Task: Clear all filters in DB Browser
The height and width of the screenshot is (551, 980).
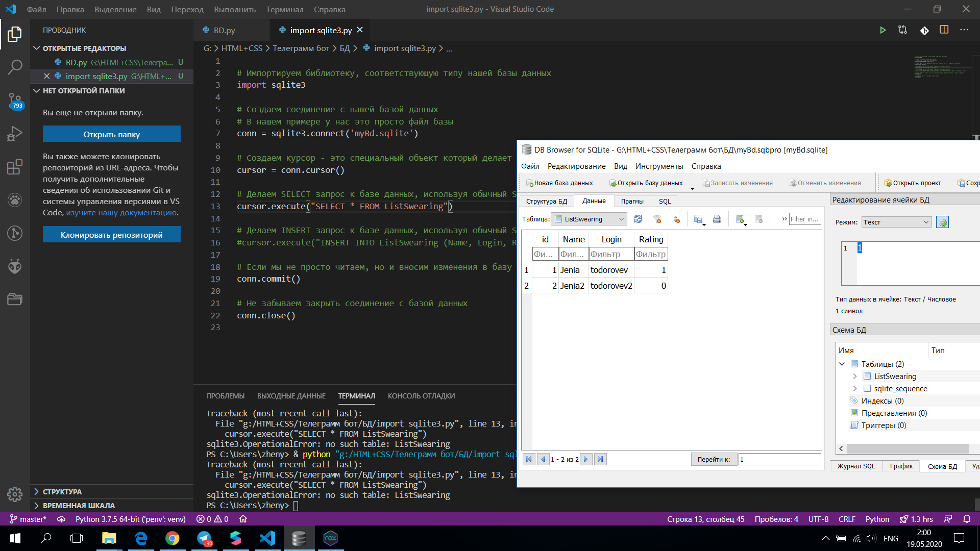Action: pos(657,219)
